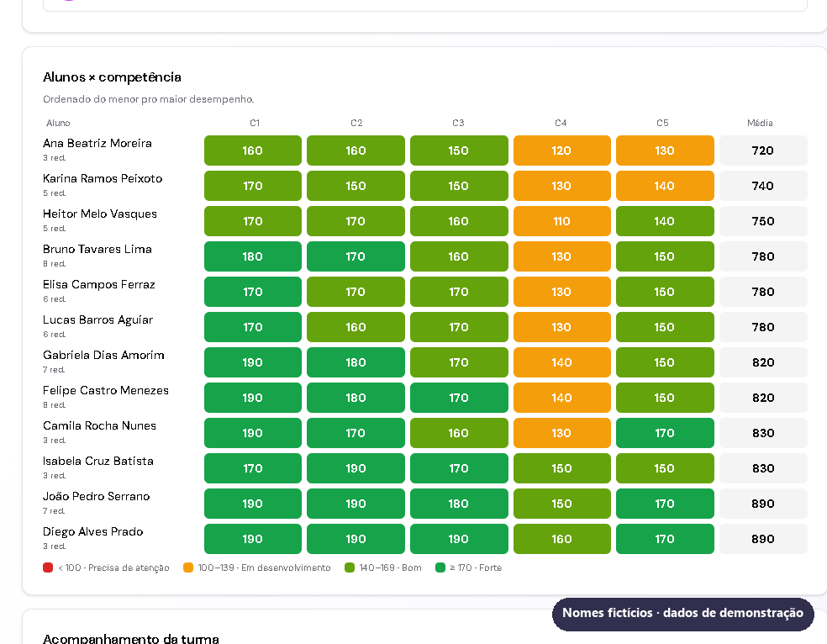Click Ana Beatriz Moreira's average 720
Viewport: 827px width, 644px height.
(763, 150)
